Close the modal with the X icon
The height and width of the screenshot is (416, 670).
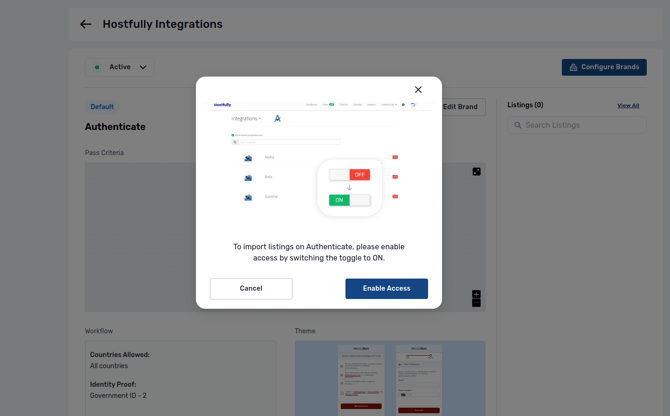[x=418, y=89]
